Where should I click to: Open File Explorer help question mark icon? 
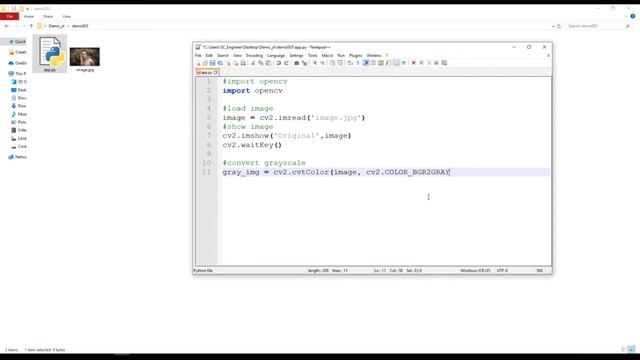tap(633, 16)
